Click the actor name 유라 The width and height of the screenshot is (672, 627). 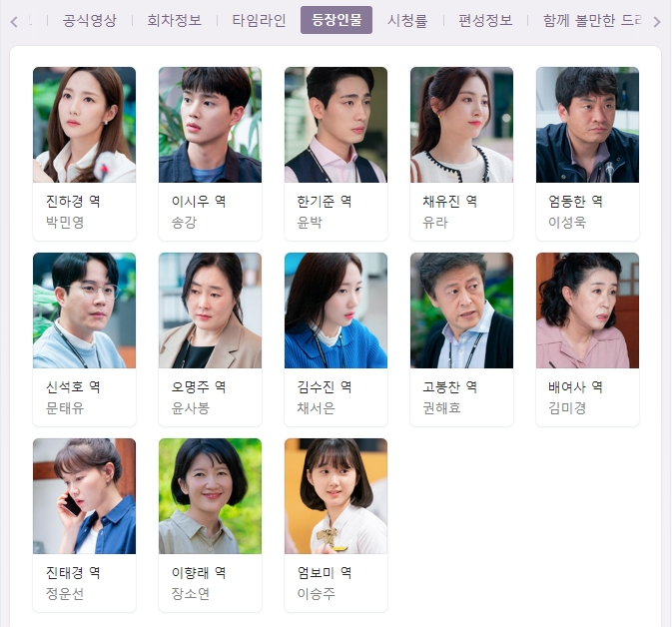click(435, 223)
